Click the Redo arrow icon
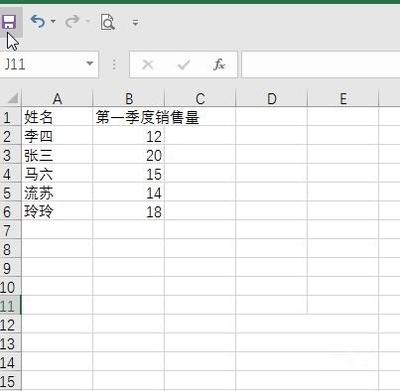 pos(72,22)
